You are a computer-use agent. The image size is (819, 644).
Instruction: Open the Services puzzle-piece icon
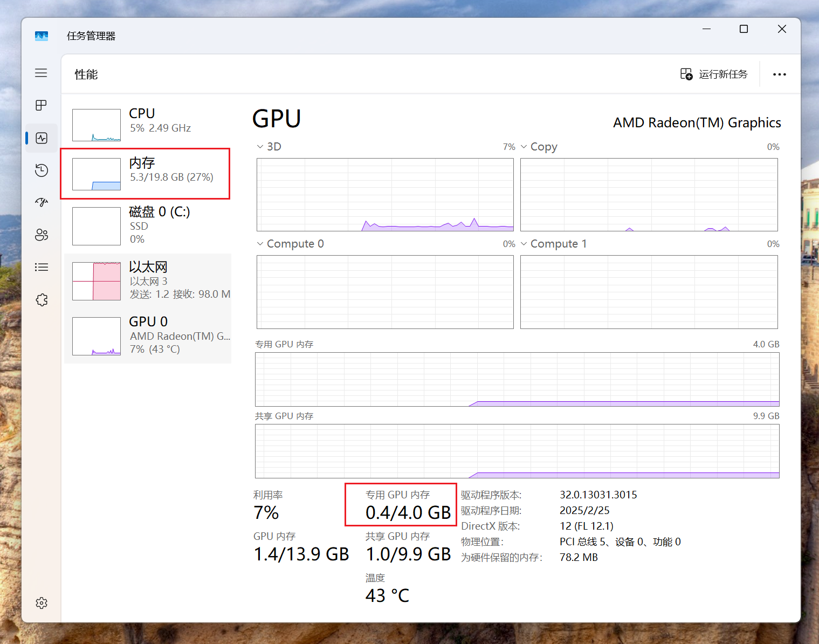point(42,300)
